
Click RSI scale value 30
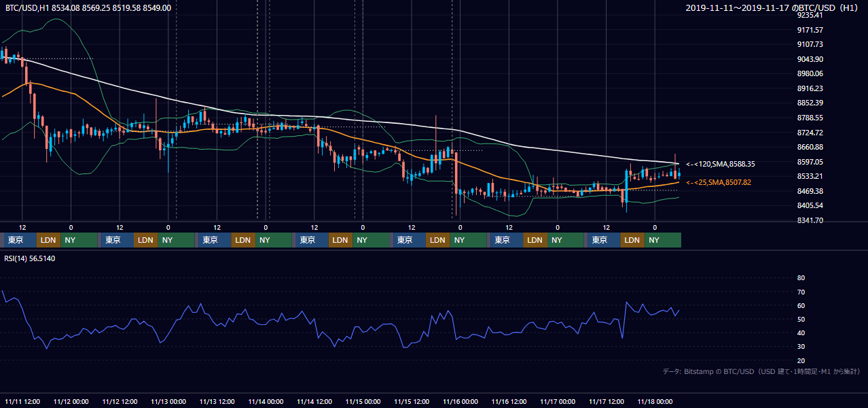801,347
